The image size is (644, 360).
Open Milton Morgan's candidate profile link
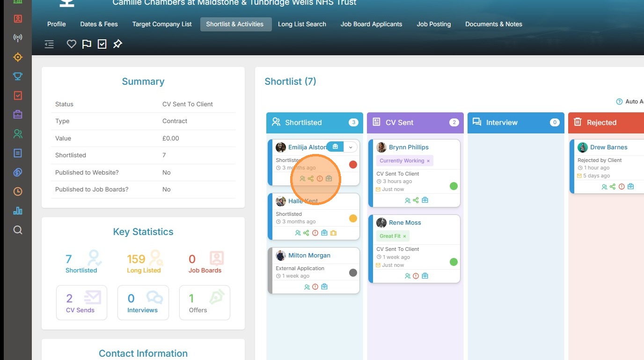309,256
